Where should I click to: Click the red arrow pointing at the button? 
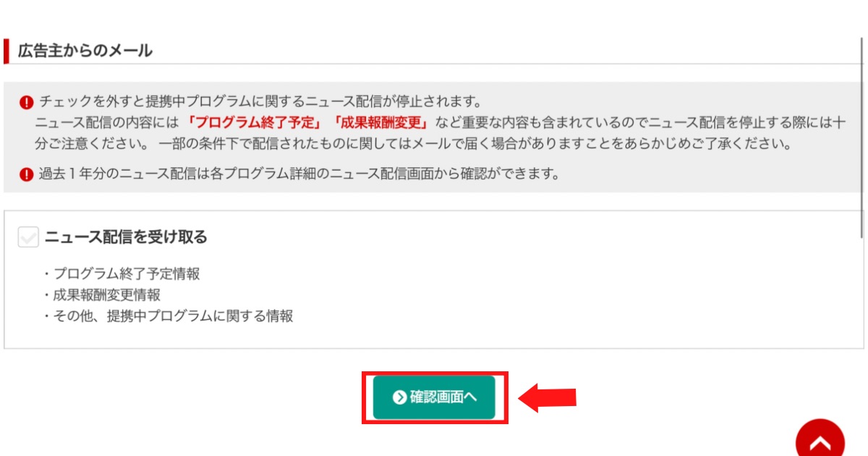(x=548, y=397)
